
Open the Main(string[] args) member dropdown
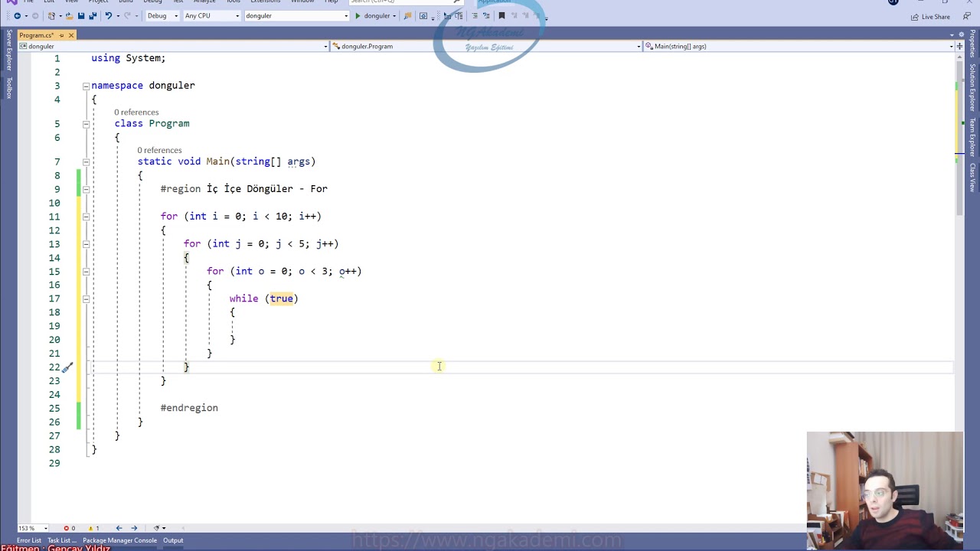tap(799, 47)
